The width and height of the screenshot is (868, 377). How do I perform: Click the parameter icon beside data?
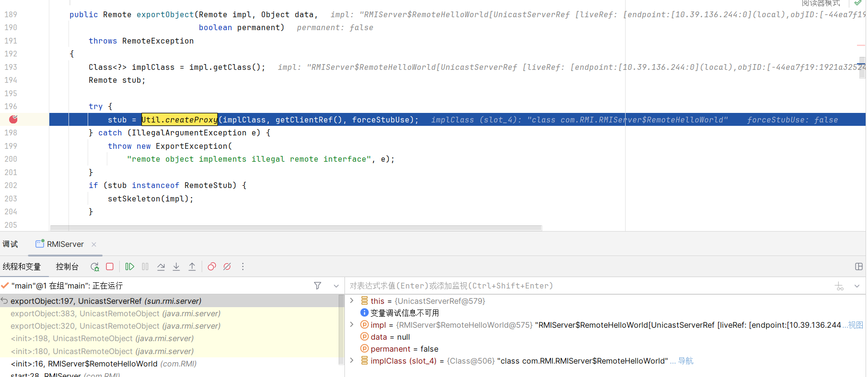365,336
